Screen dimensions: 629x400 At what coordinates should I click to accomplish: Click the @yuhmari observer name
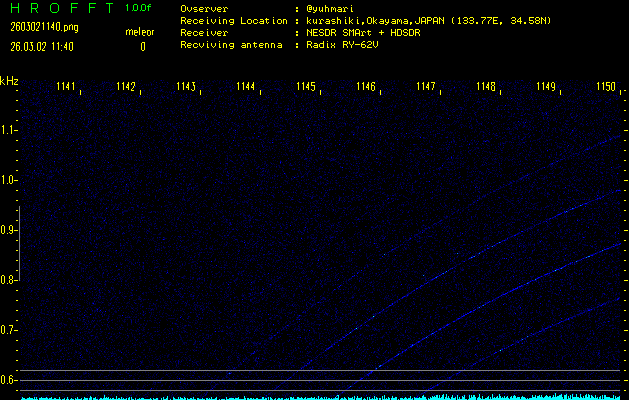329,9
